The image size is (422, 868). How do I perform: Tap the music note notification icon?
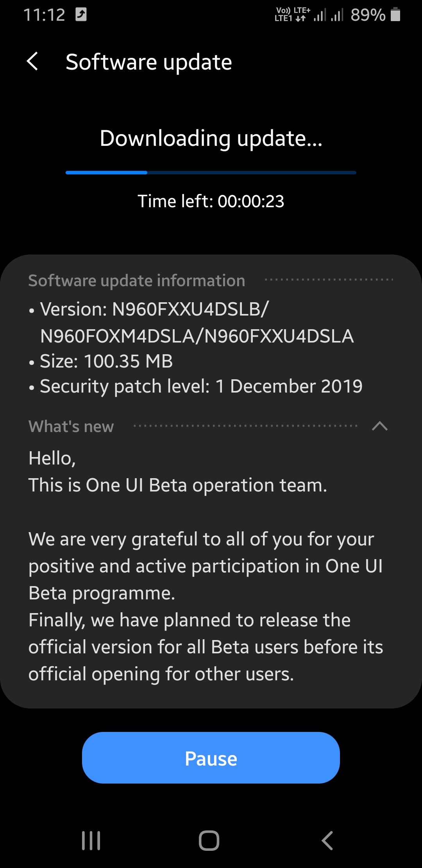[81, 14]
